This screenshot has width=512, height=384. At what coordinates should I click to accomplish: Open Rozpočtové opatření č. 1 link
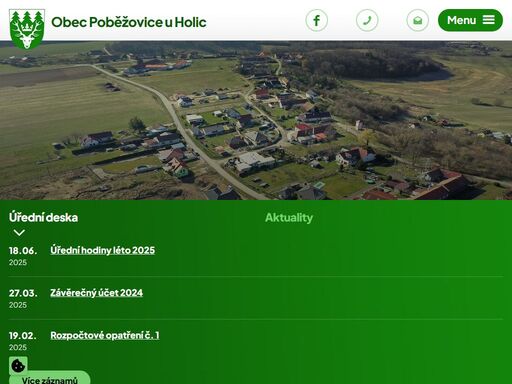(105, 335)
